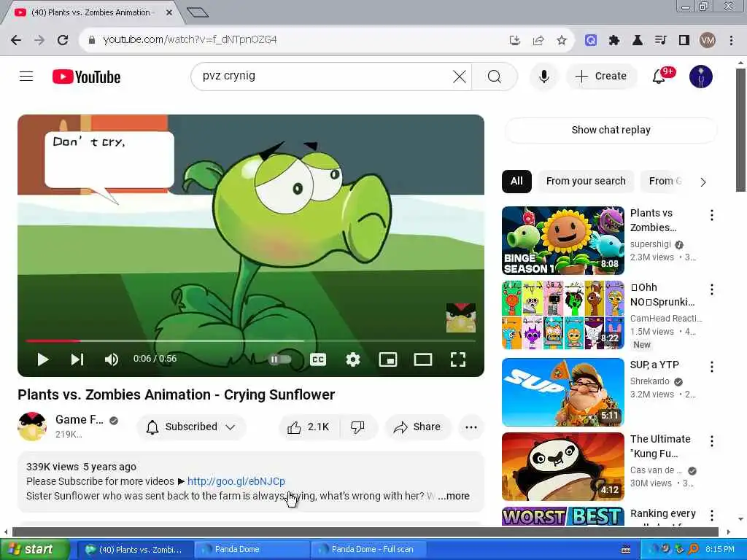Expand description with ...more
This screenshot has height=560, width=747.
pos(454,496)
